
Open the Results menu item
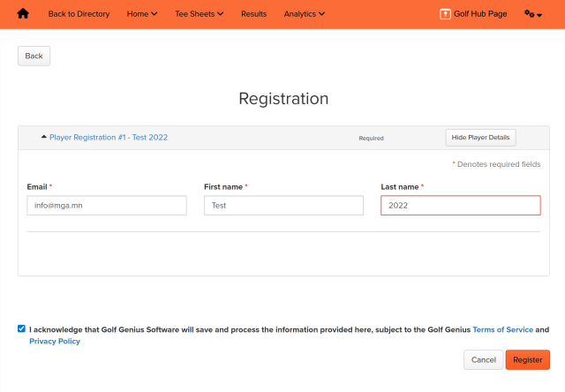click(254, 14)
